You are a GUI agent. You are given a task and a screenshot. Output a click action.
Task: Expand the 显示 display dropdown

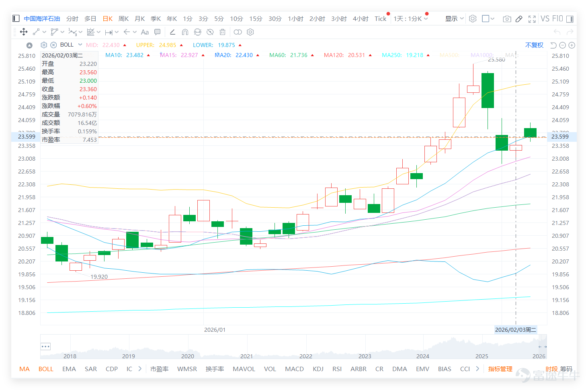tap(455, 19)
